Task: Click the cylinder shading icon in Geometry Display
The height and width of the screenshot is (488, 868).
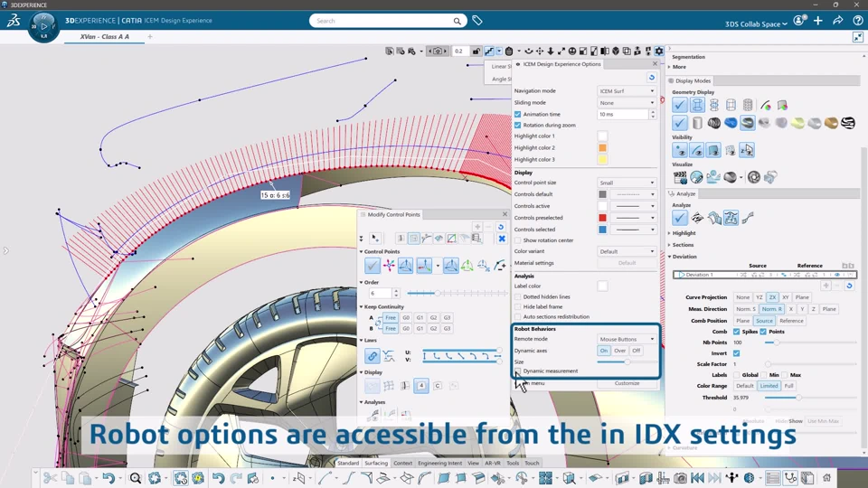Action: [x=697, y=123]
